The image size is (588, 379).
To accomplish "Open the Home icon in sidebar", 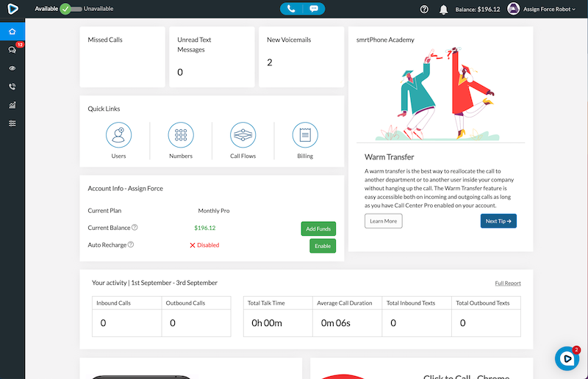I will coord(12,32).
